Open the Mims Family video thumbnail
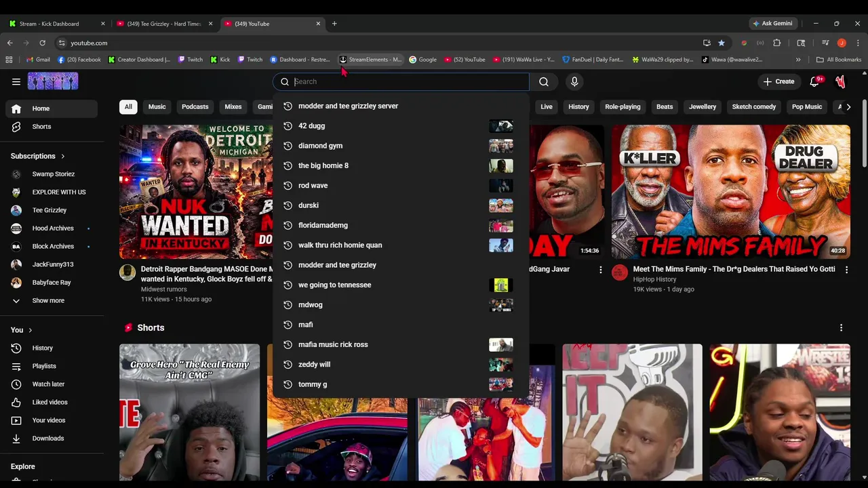This screenshot has width=868, height=488. (x=731, y=192)
